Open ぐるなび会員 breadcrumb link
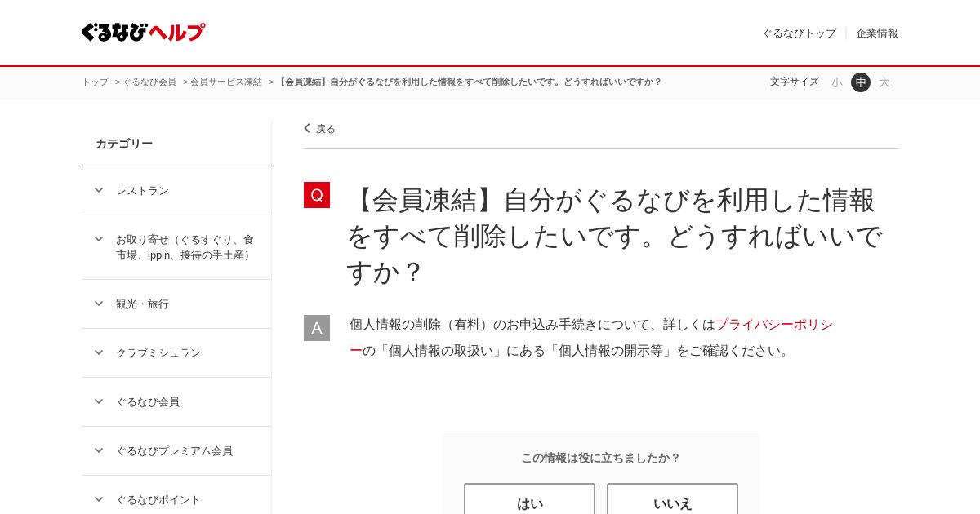The height and width of the screenshot is (514, 980). pyautogui.click(x=149, y=82)
